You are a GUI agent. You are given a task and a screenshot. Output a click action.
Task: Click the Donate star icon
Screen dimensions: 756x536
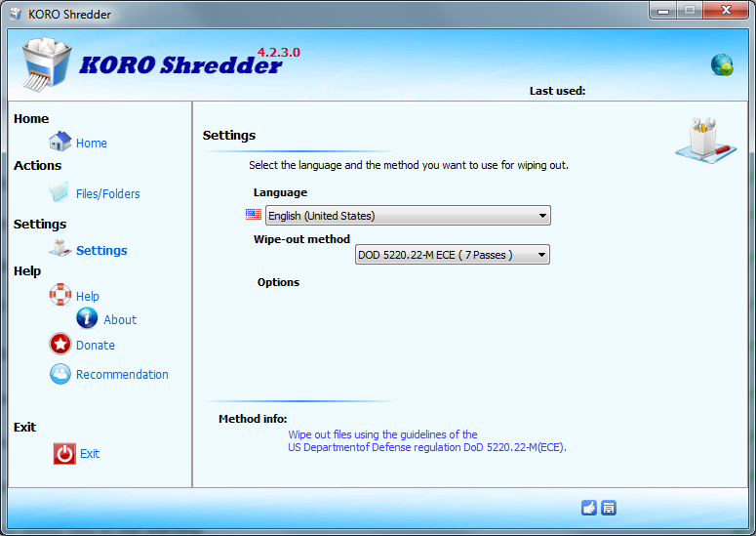tap(60, 344)
